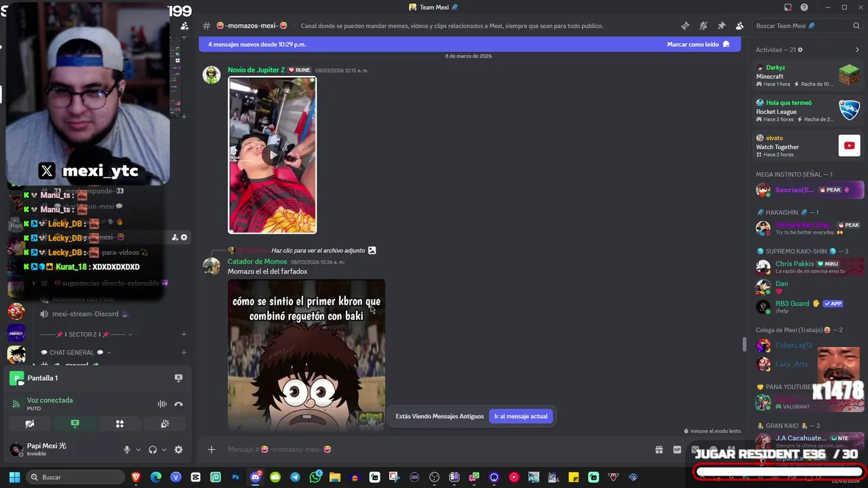The width and height of the screenshot is (868, 488).
Task: Select Dan in member list
Action: (x=808, y=286)
